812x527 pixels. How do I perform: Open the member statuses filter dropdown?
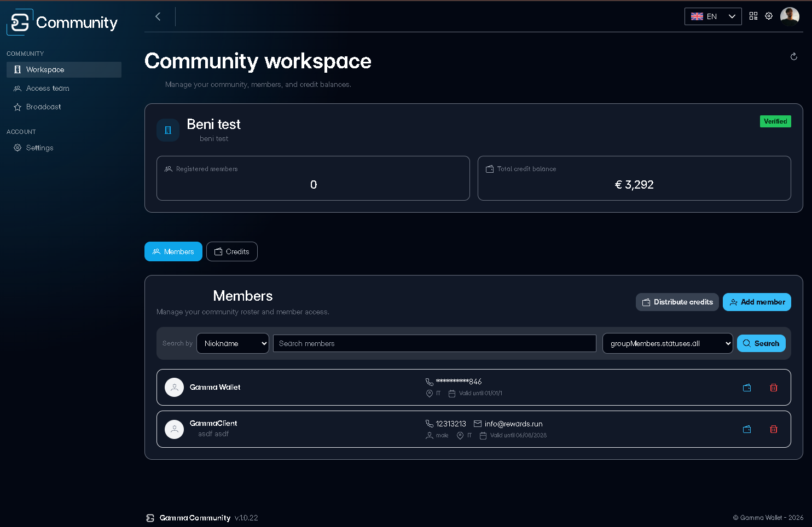click(668, 343)
